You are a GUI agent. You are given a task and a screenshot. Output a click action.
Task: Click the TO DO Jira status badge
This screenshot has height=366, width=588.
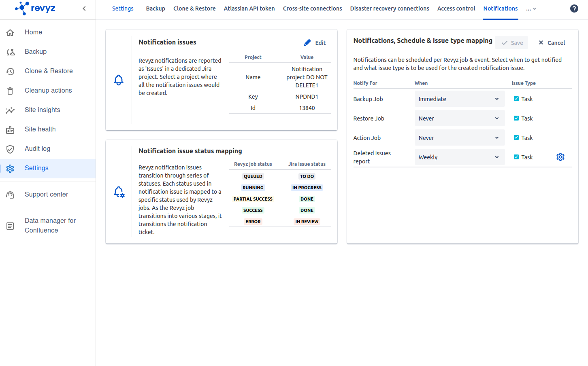pyautogui.click(x=307, y=176)
